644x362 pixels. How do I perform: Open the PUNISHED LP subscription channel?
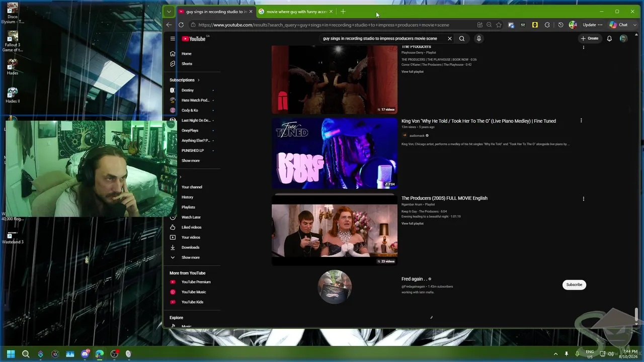pos(194,151)
